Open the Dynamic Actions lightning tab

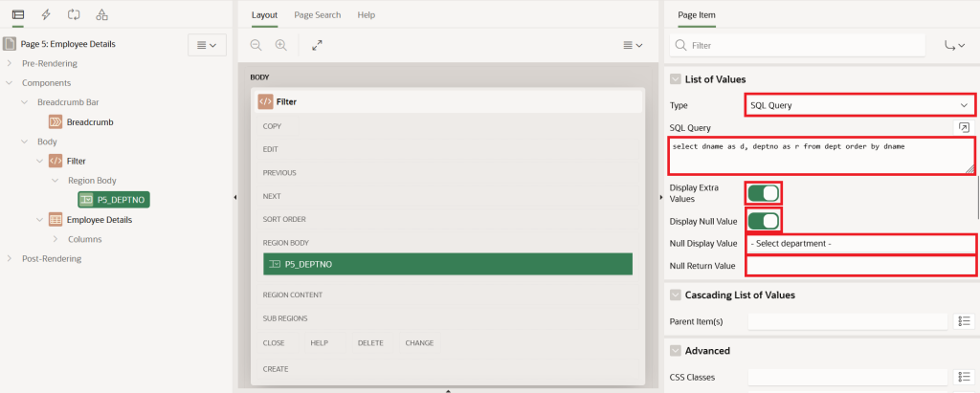click(x=46, y=14)
